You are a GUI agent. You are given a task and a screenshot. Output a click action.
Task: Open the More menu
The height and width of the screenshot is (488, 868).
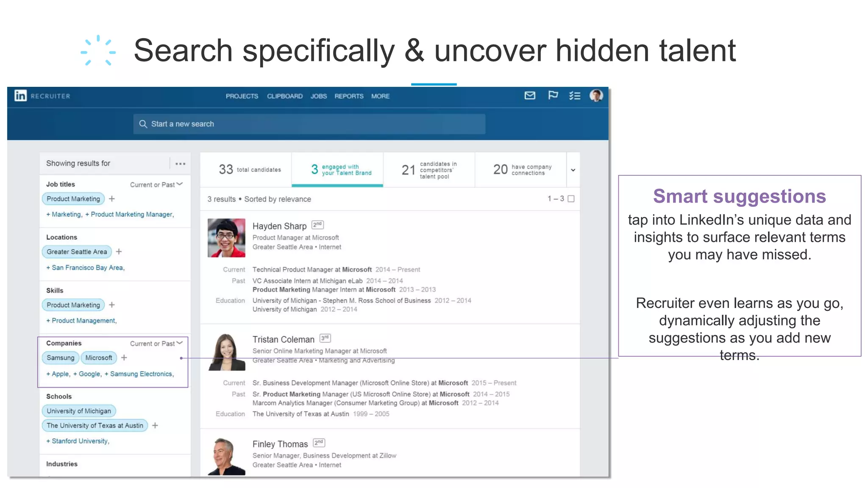tap(381, 96)
